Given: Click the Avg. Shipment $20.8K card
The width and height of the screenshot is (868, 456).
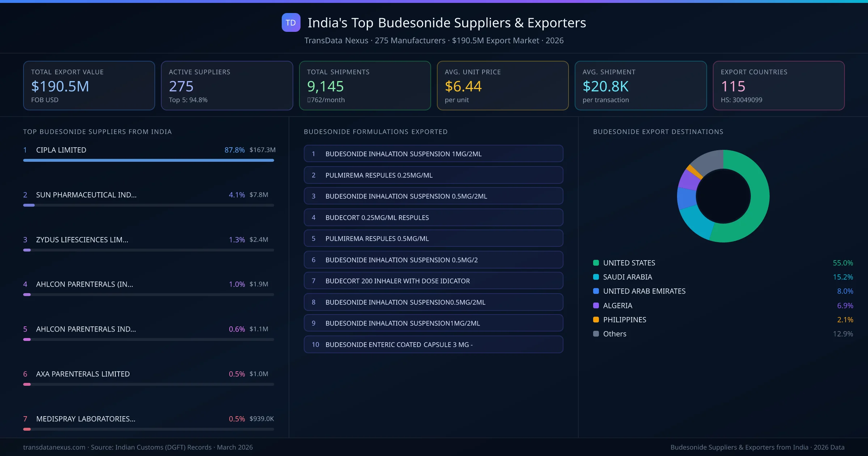Looking at the screenshot, I should 641,85.
